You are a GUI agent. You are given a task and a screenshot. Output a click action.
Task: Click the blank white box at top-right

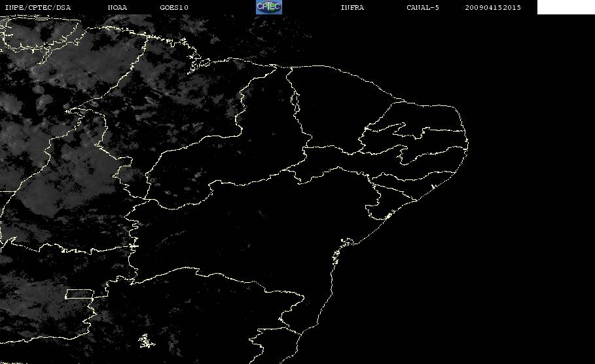[x=566, y=7]
